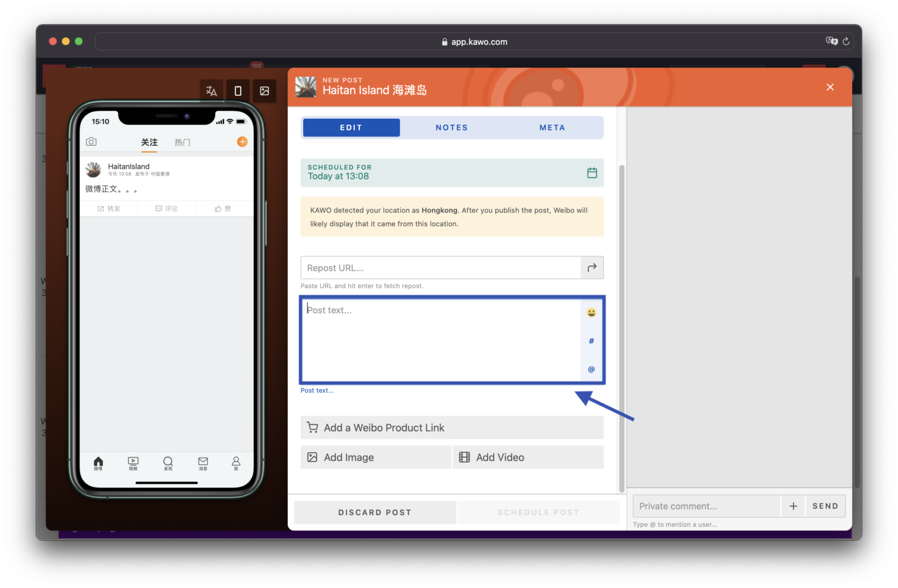Open the Meta tab
The image size is (898, 588).
[x=552, y=128]
